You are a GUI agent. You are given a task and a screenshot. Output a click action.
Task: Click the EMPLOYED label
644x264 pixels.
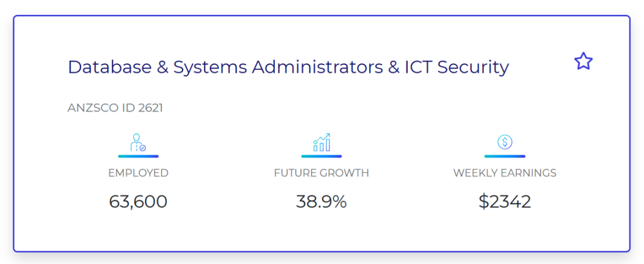click(138, 173)
